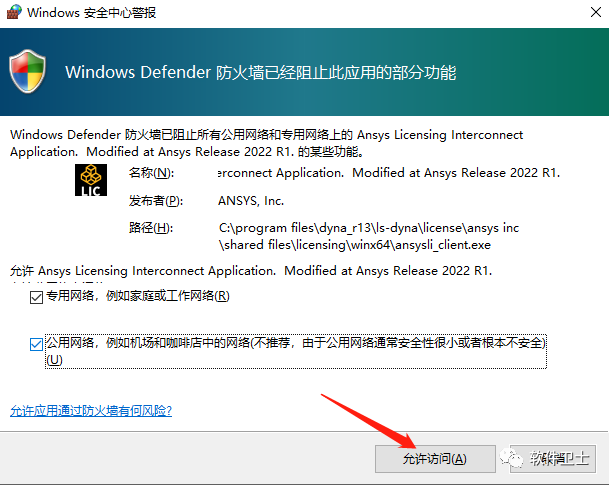Screen dimensions: 609x485
Task: Click the banner heading 防火墙已经阻止此应用的部分功能
Action: (261, 72)
